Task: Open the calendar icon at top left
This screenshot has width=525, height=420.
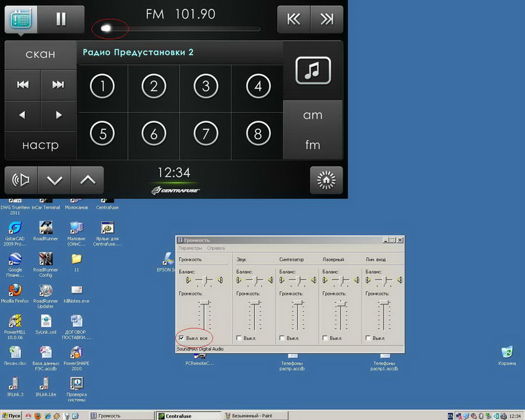Action: coord(20,19)
